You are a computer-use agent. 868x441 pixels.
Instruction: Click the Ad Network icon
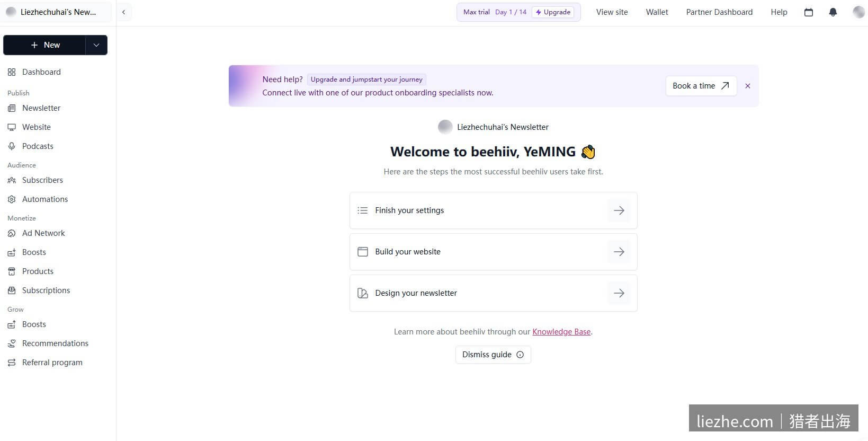pos(12,233)
